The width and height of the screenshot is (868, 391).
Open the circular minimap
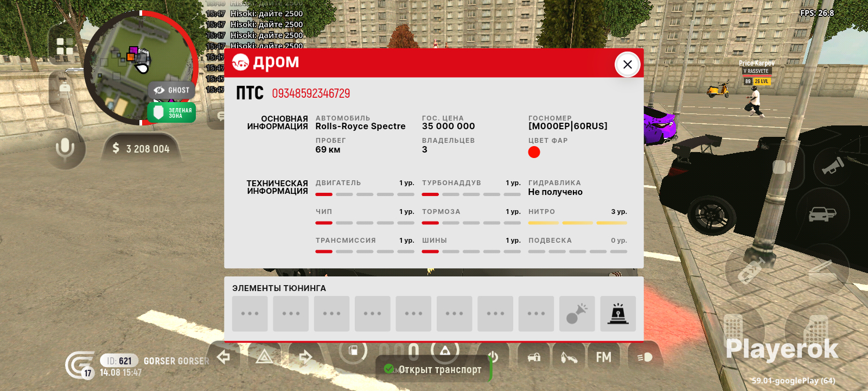(x=140, y=68)
